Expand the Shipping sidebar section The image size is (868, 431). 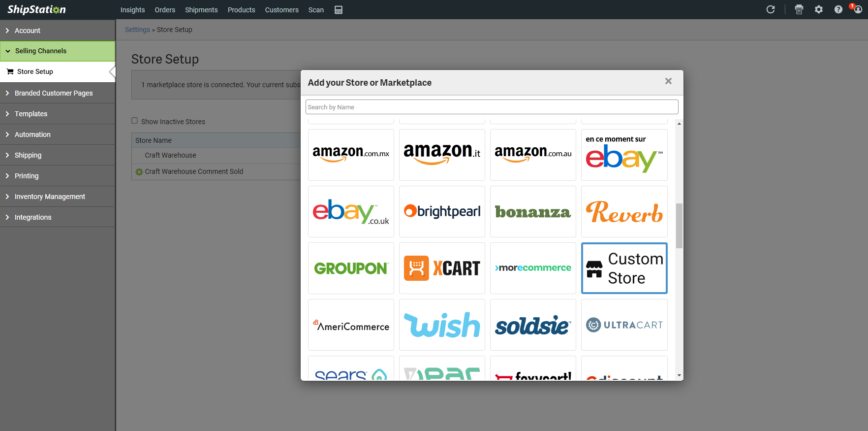click(x=58, y=155)
